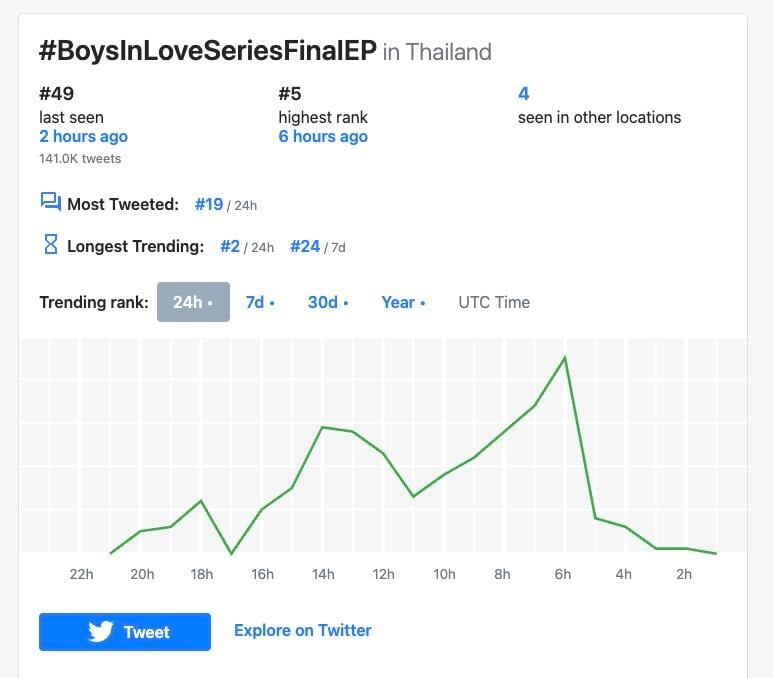Click the Most Tweeted chat bubbles icon

click(x=51, y=202)
